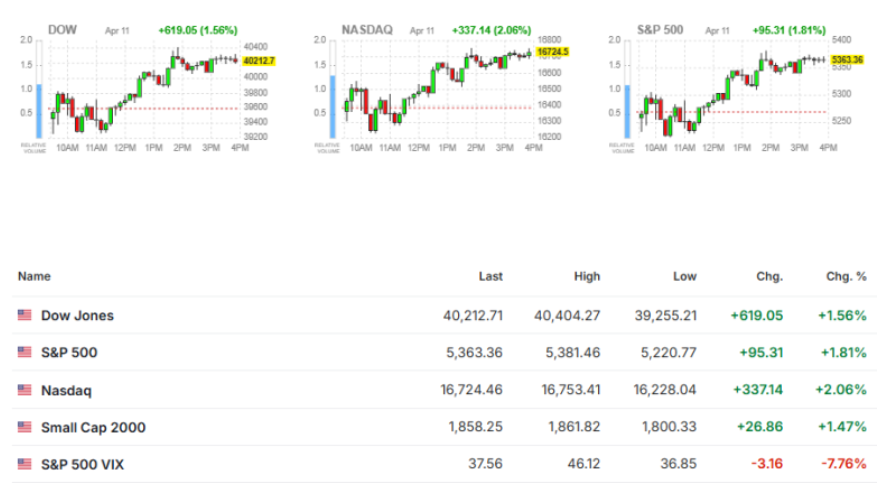Click Dow Jones last value 40,212.71
Image resolution: width=881 pixels, height=500 pixels.
[x=473, y=316]
